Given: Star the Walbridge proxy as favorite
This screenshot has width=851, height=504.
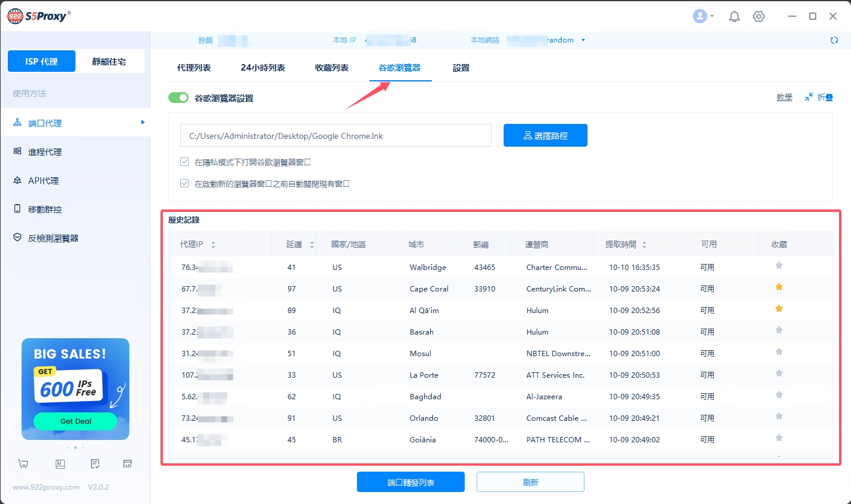Looking at the screenshot, I should pos(779,266).
